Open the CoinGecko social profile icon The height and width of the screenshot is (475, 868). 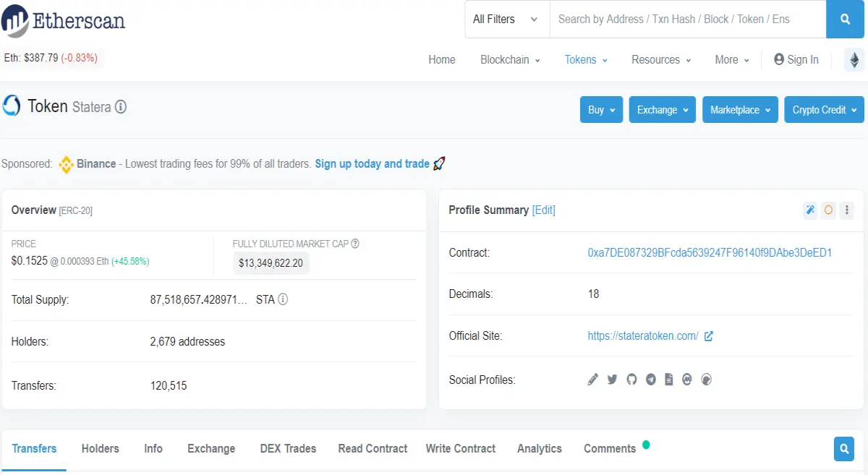pos(707,379)
